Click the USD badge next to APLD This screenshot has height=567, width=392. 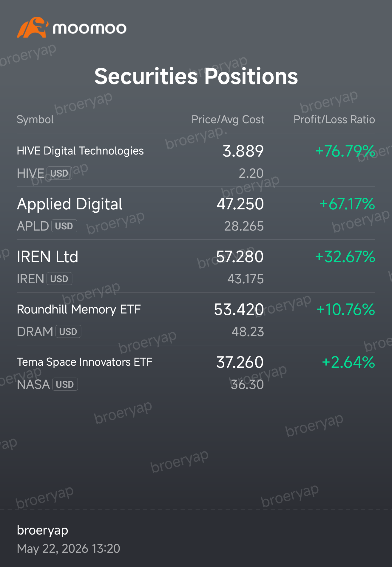pyautogui.click(x=64, y=226)
